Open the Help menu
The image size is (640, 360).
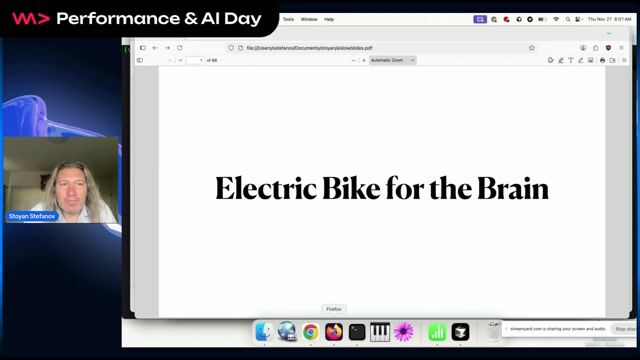(329, 19)
